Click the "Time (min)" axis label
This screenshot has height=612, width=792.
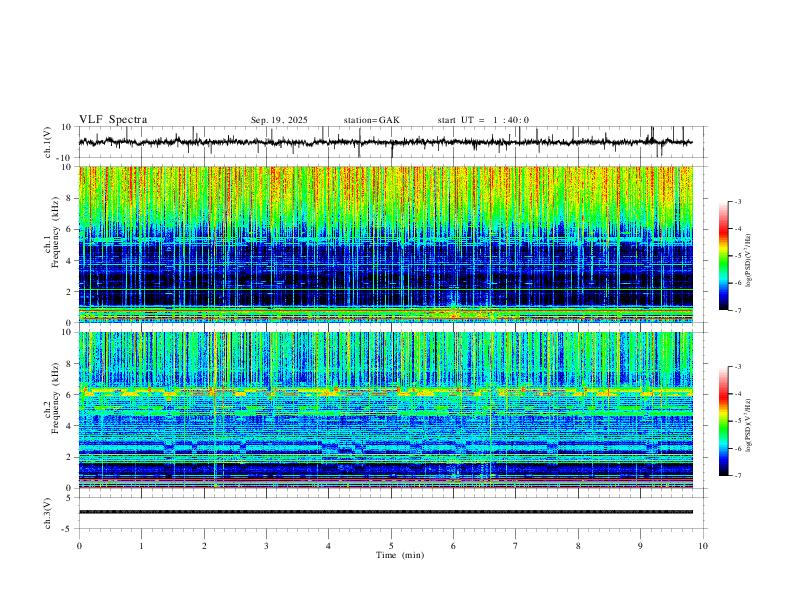[x=400, y=555]
